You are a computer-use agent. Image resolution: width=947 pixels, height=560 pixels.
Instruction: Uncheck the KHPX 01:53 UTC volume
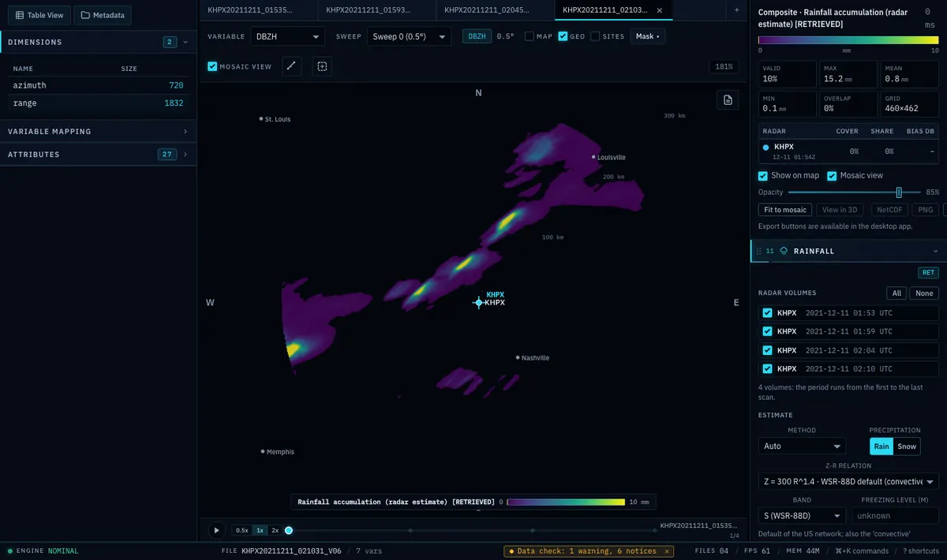point(767,313)
